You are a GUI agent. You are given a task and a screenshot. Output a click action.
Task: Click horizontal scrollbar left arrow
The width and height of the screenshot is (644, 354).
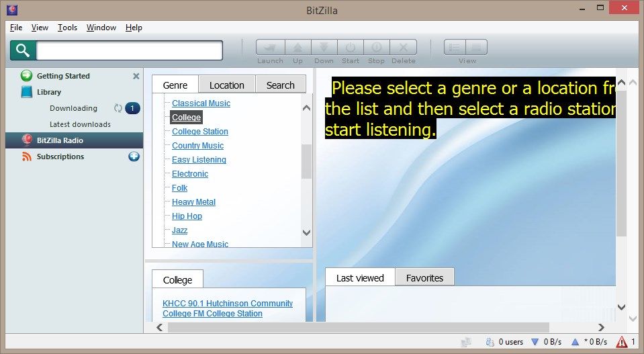[x=160, y=327]
